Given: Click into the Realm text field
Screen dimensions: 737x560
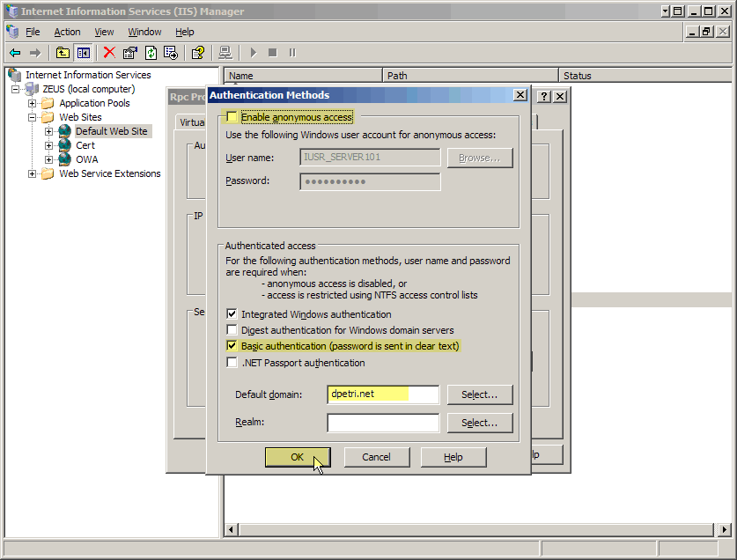Looking at the screenshot, I should tap(382, 424).
